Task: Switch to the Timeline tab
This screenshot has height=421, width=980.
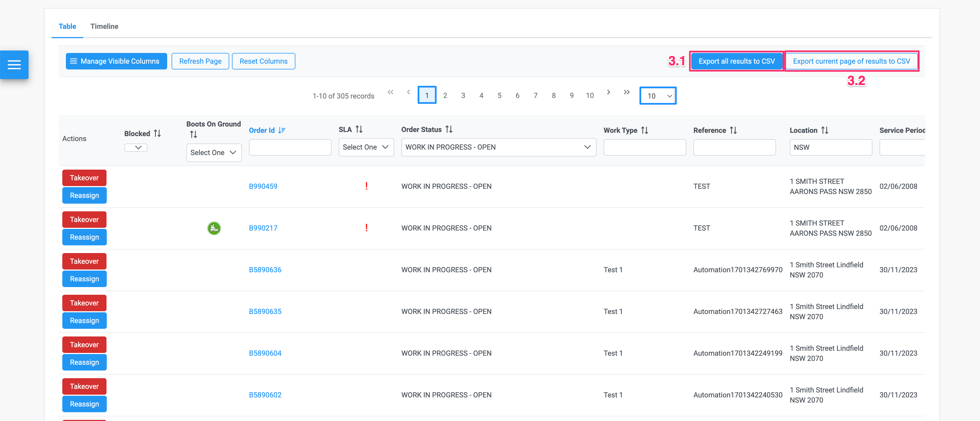Action: (x=104, y=26)
